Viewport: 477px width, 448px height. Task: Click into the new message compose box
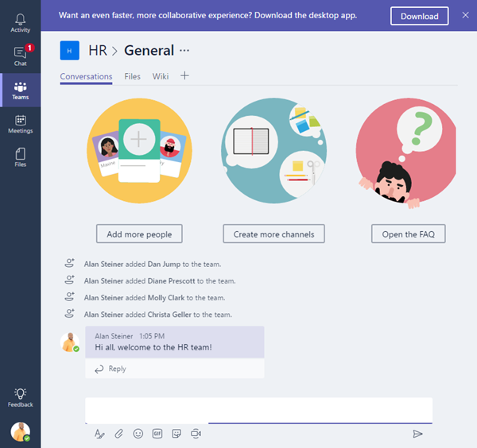click(258, 411)
